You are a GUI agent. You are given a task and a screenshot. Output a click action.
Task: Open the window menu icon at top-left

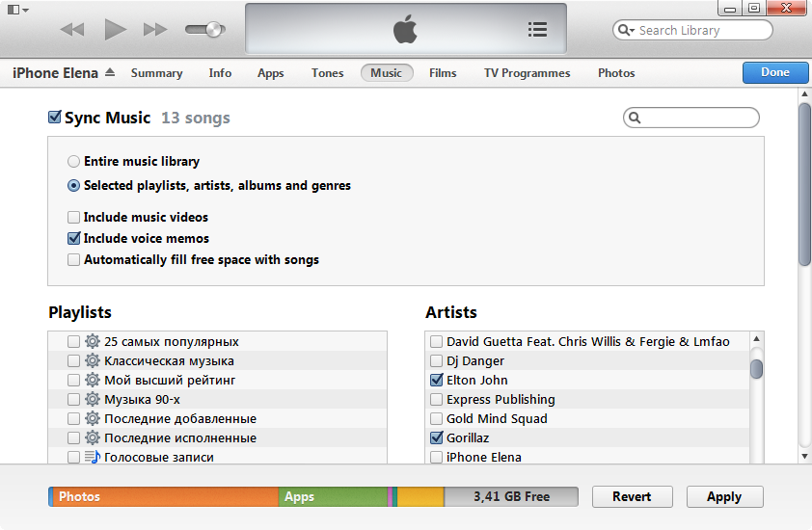click(x=17, y=10)
